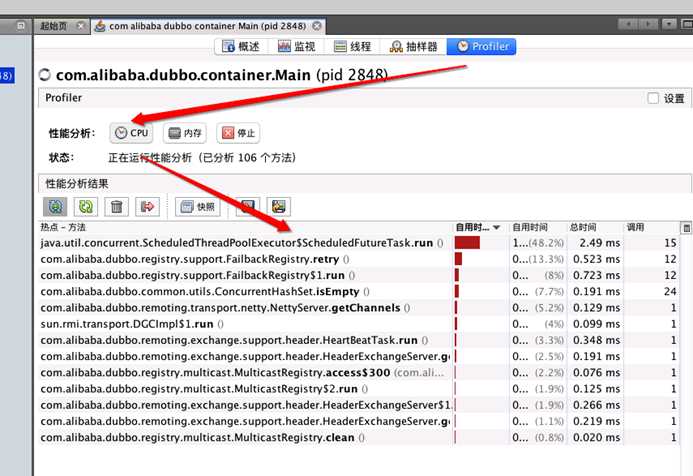This screenshot has height=476, width=693.
Task: Click the green refresh results icon
Action: pyautogui.click(x=86, y=206)
